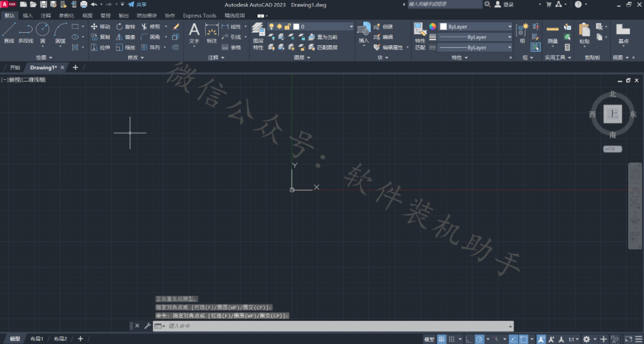
Task: Click the Sign In (登录) button
Action: (x=504, y=4)
